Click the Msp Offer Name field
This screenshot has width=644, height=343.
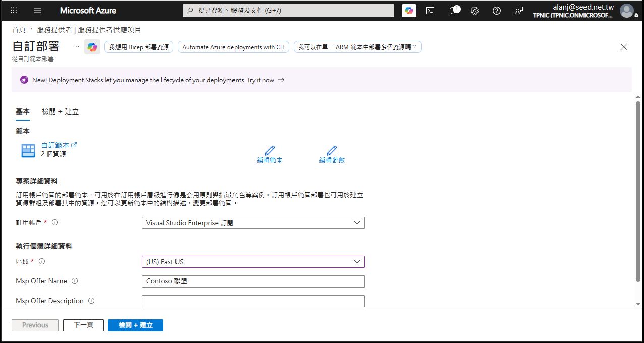click(x=253, y=281)
